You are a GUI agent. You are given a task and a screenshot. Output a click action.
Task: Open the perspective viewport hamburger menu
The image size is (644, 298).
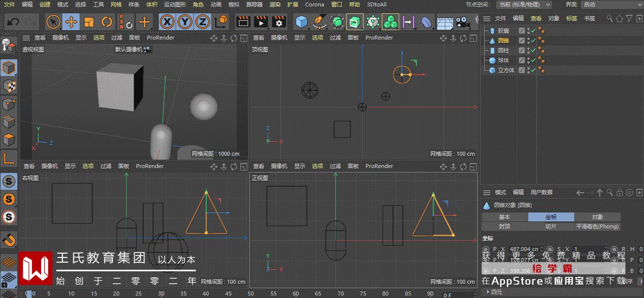click(26, 38)
